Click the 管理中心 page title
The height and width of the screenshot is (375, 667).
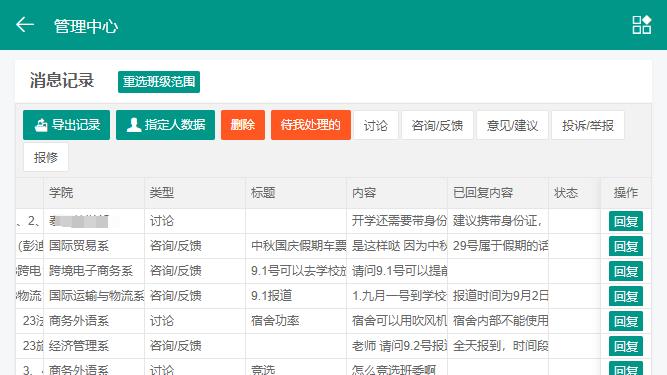[86, 26]
